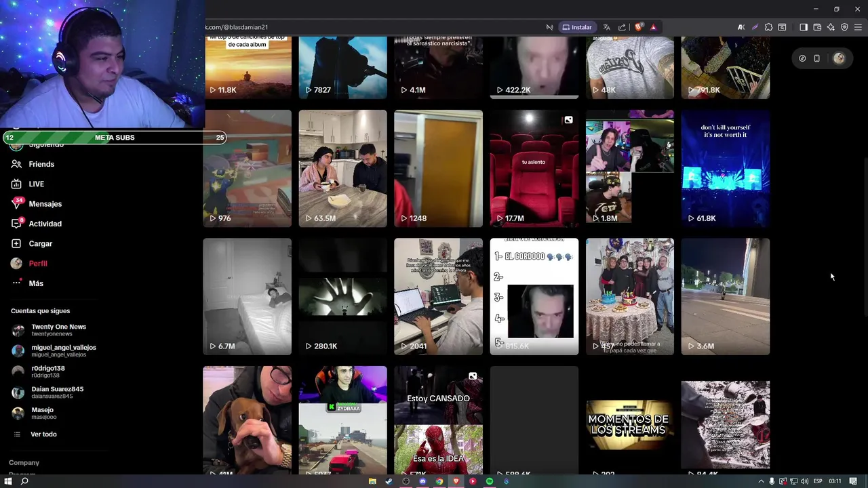Open kitchen table video with 63.5M views

343,168
